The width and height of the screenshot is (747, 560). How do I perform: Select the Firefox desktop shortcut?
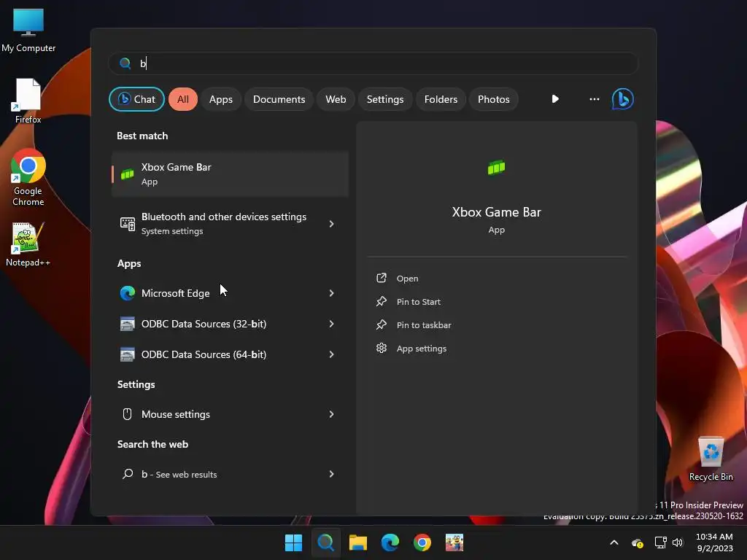click(28, 101)
